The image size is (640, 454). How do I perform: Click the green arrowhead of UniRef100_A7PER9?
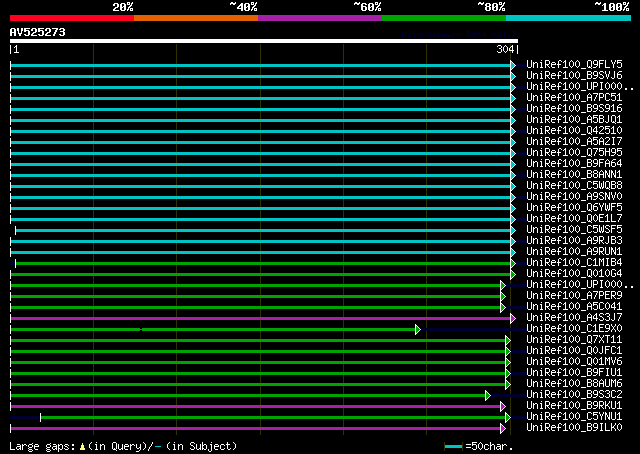(503, 296)
